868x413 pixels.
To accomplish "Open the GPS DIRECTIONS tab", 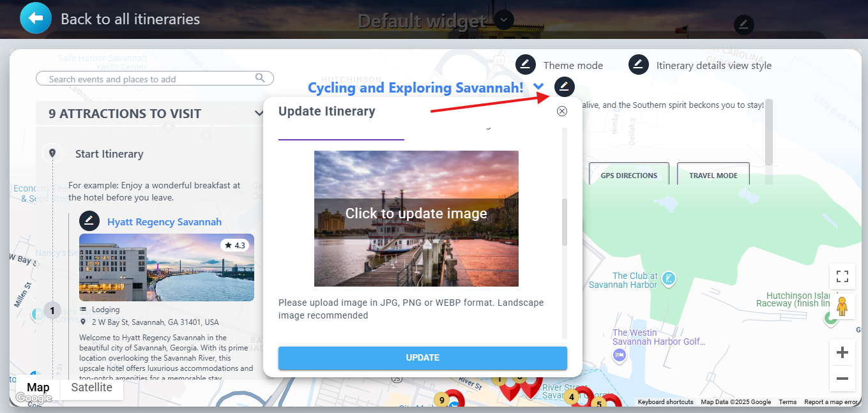I will coord(629,175).
